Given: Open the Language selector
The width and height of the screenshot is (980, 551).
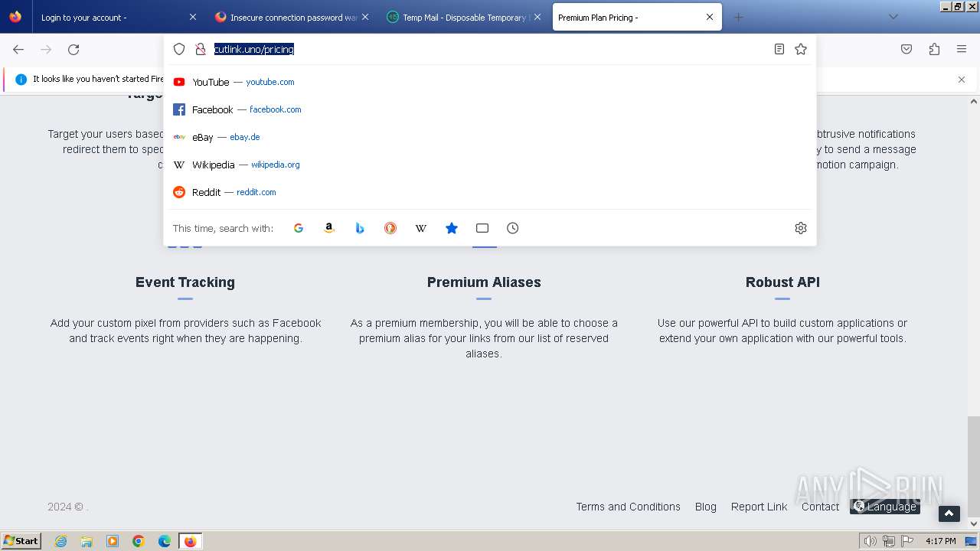Looking at the screenshot, I should point(885,507).
